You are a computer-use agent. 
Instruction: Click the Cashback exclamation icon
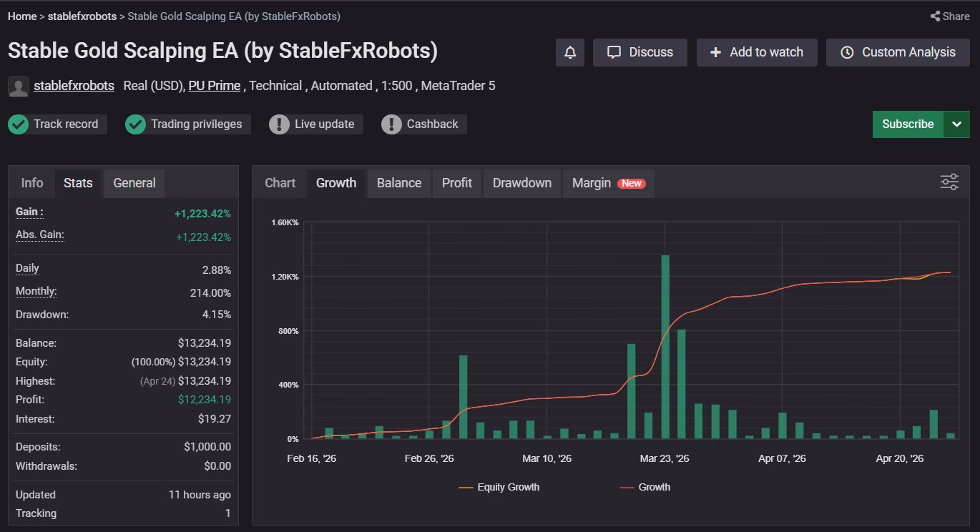pos(391,124)
